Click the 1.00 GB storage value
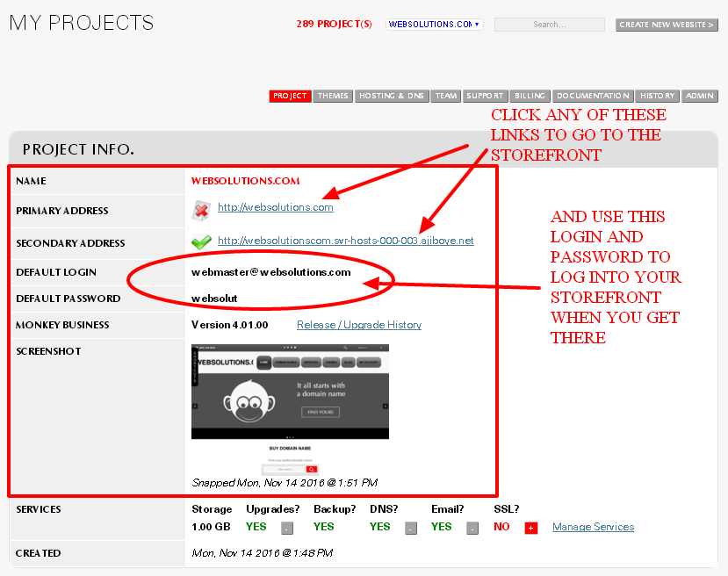This screenshot has width=728, height=576. (x=211, y=527)
